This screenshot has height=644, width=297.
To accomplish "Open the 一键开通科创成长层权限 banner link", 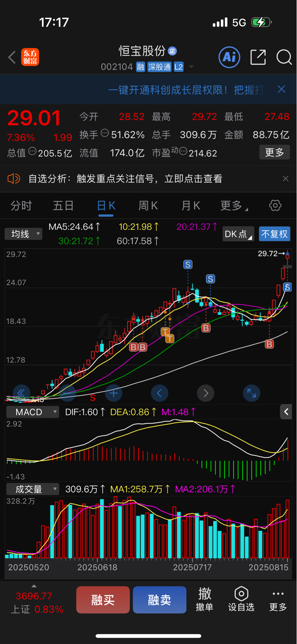I will [186, 90].
